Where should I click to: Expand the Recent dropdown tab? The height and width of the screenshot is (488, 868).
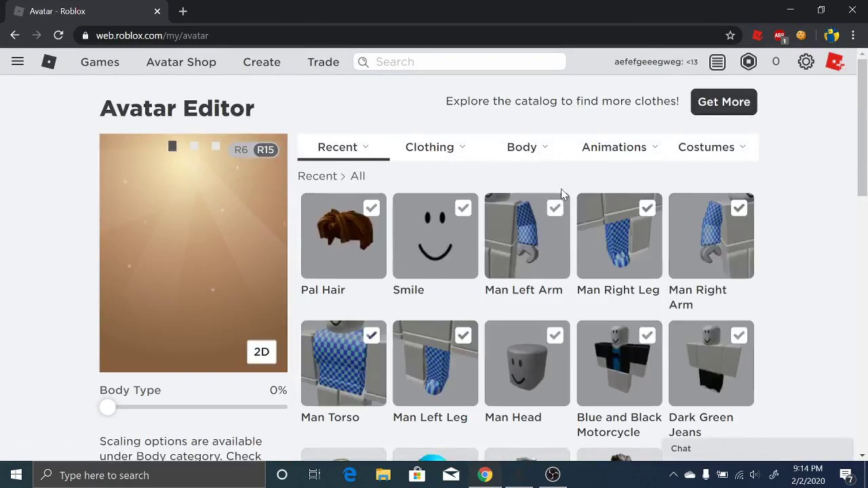point(343,147)
